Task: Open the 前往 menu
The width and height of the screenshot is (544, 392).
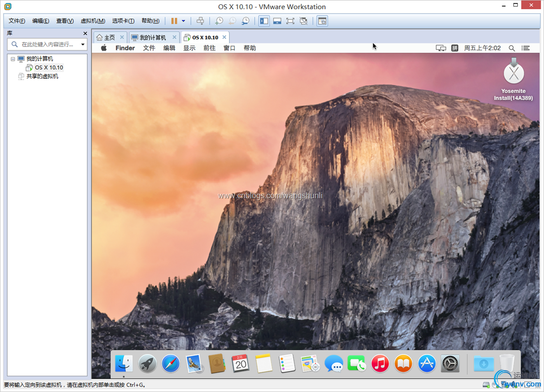Action: (x=209, y=48)
